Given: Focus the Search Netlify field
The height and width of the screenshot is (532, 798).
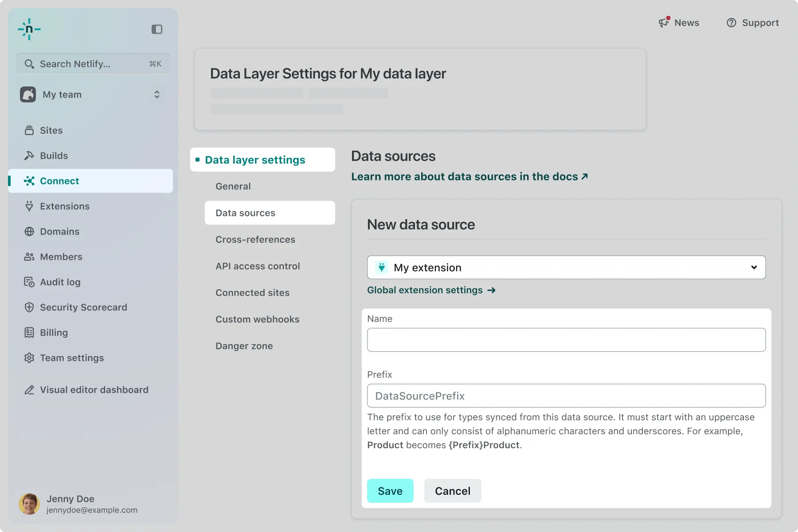Looking at the screenshot, I should (x=93, y=64).
